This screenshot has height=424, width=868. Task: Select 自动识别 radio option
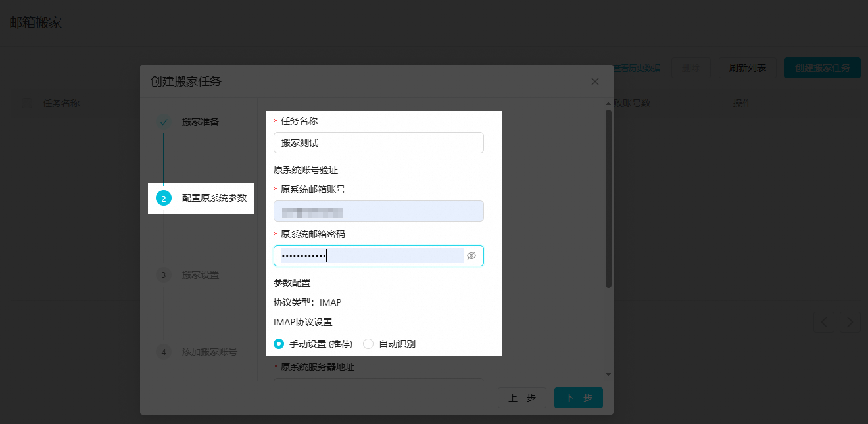coord(368,344)
